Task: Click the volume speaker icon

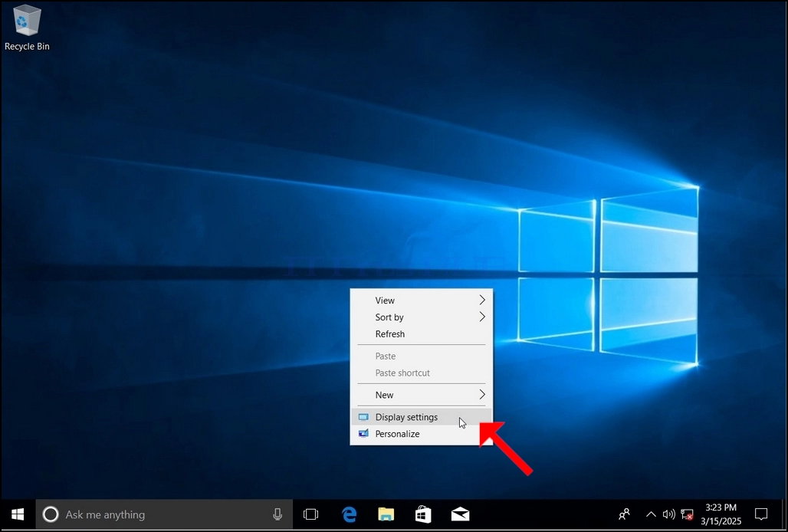Action: (668, 514)
